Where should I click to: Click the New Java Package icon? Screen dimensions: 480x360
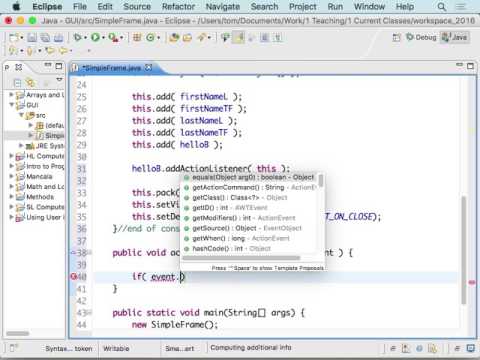coord(137,37)
